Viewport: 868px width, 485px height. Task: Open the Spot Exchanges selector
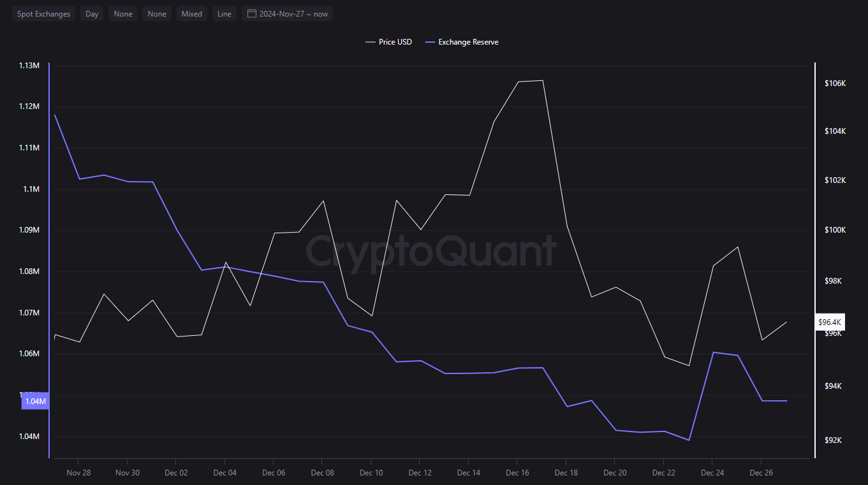[43, 13]
